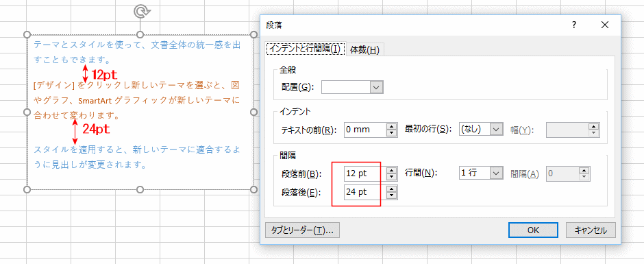
Task: Decrease the 段落前 spacing with the down arrow
Action: click(x=393, y=177)
